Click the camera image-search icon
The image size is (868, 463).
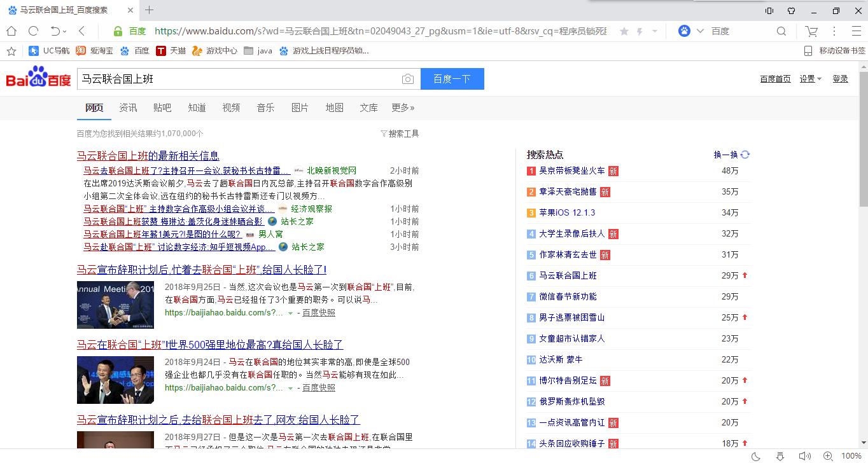(x=408, y=79)
